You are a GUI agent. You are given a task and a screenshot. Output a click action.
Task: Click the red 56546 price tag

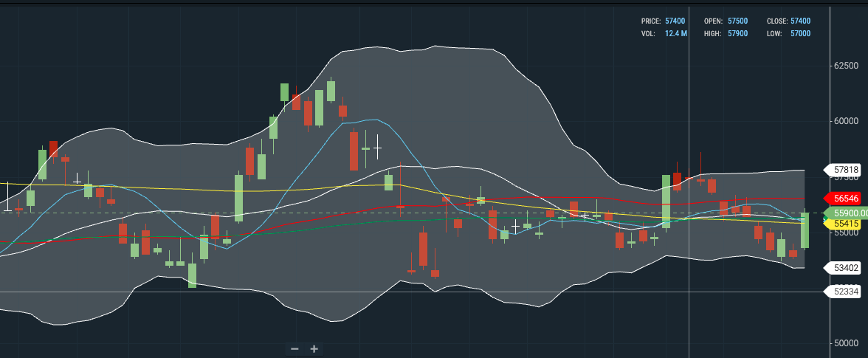click(x=845, y=199)
